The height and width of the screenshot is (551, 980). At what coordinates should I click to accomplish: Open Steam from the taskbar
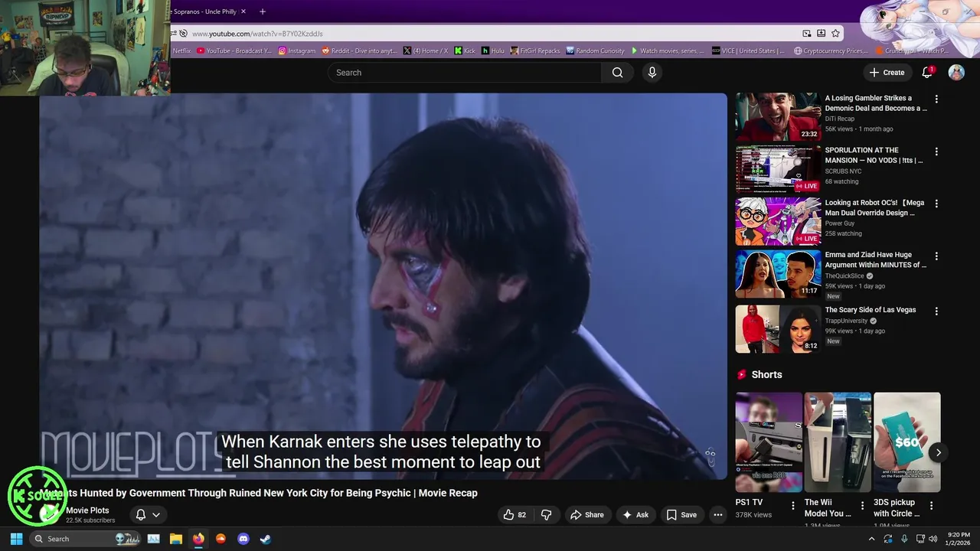tap(266, 539)
